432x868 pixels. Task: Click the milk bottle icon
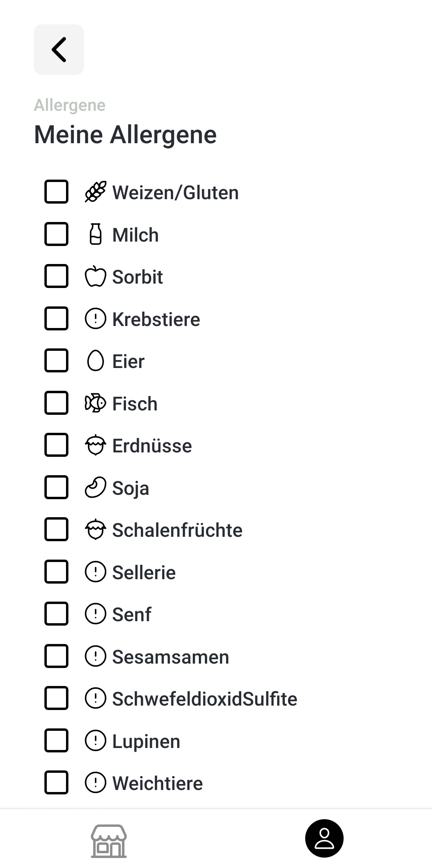tap(96, 234)
